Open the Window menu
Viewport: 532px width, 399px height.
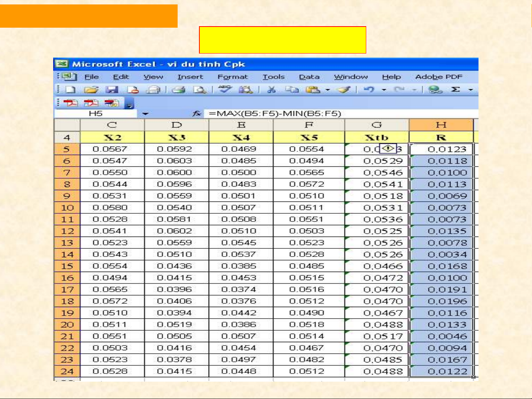tap(351, 77)
